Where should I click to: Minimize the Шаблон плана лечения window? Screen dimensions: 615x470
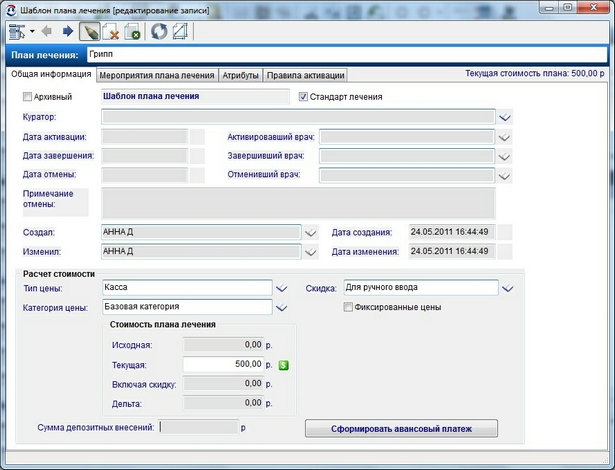549,7
